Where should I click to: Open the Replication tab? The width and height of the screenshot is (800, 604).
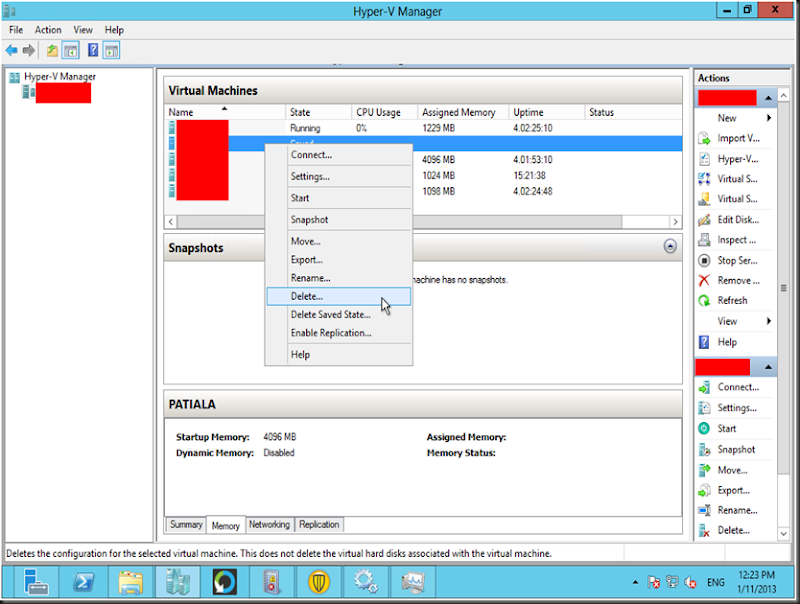point(319,524)
